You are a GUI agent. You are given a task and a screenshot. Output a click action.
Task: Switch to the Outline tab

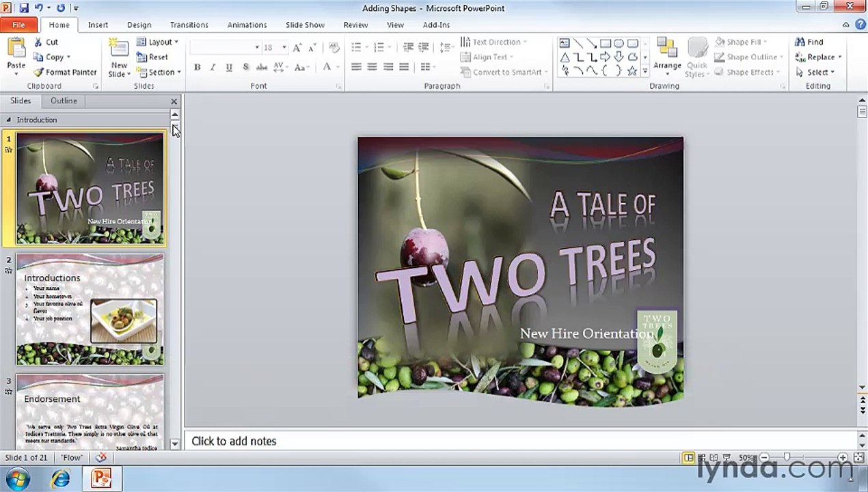(64, 100)
